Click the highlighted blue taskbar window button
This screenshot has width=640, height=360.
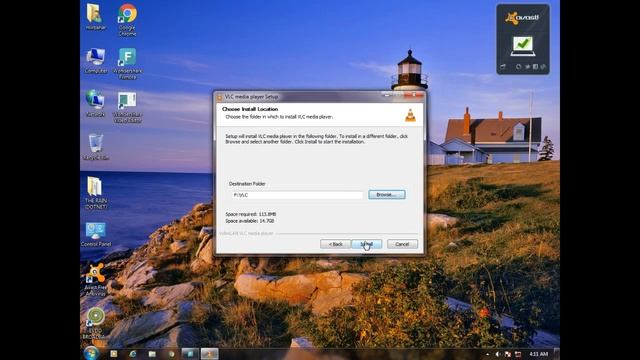pos(190,354)
